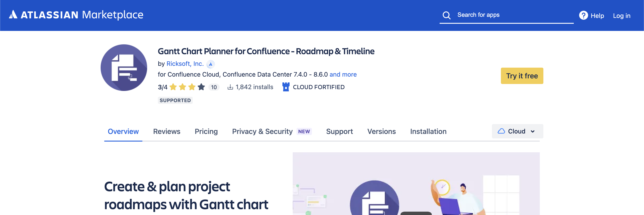Click the '1,842 installs' text
This screenshot has height=215, width=644.
pyautogui.click(x=254, y=87)
